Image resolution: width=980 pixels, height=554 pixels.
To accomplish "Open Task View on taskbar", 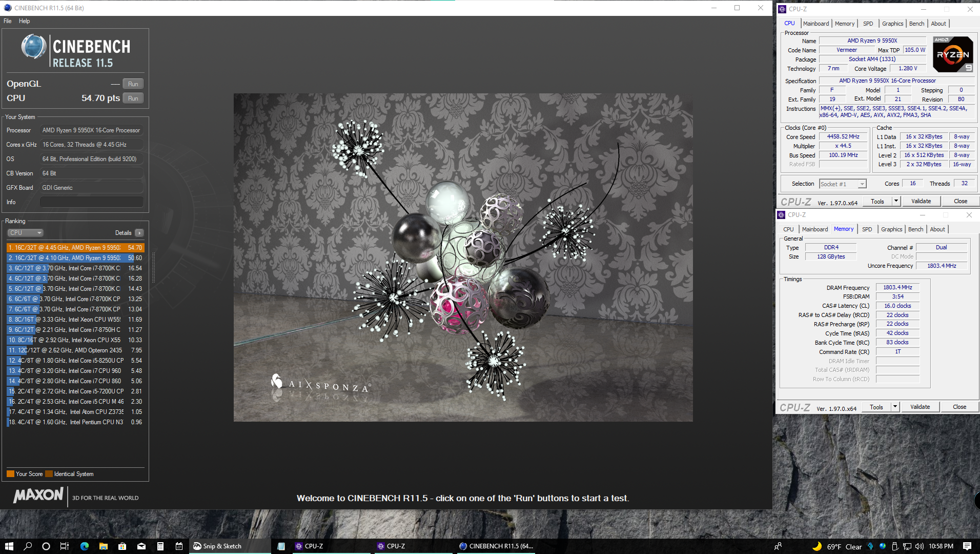I will pos(65,546).
